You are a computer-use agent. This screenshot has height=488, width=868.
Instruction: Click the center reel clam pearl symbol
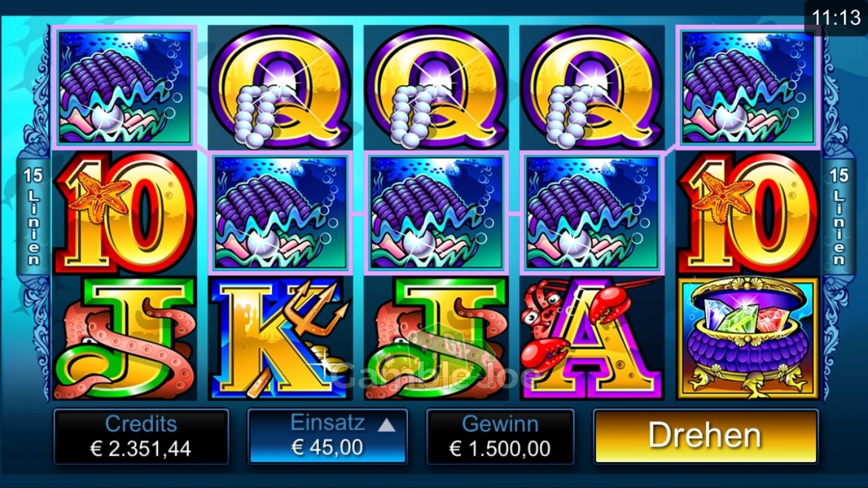[x=436, y=213]
